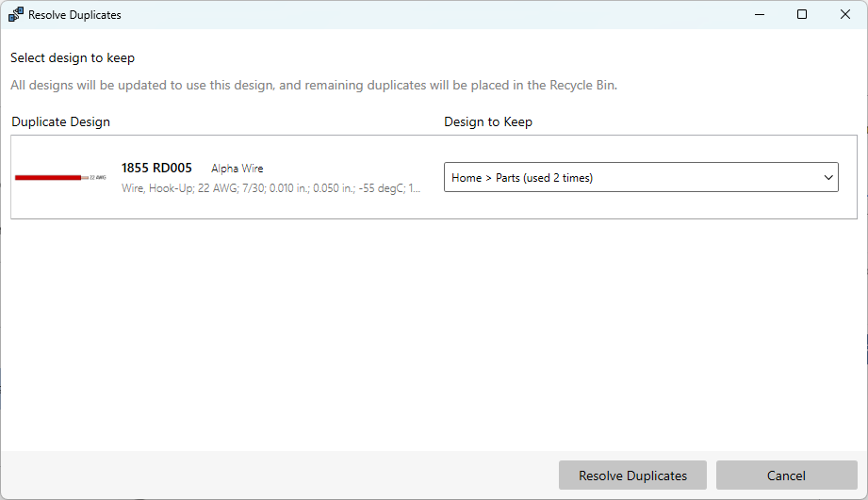The width and height of the screenshot is (868, 500).
Task: Close the Resolve Duplicates window
Action: pyautogui.click(x=844, y=14)
